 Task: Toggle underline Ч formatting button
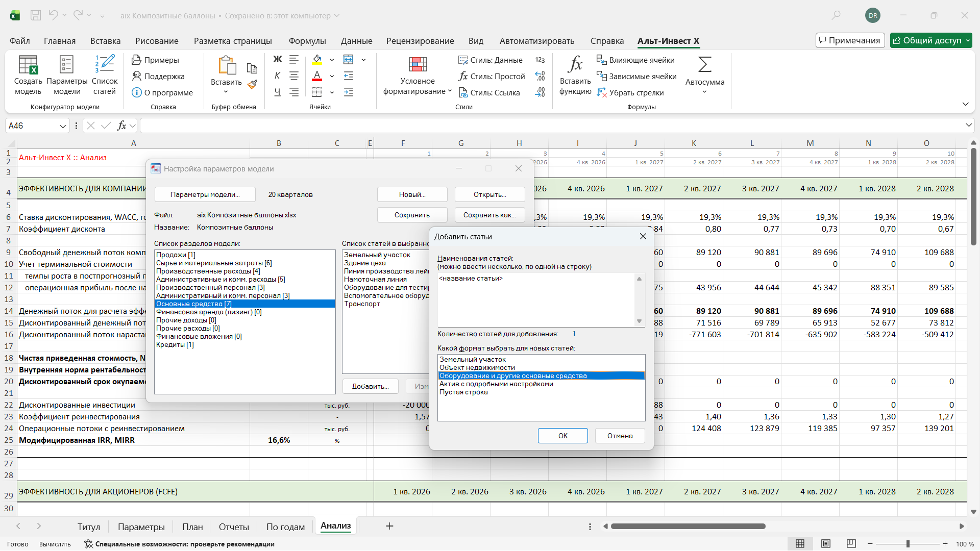277,92
